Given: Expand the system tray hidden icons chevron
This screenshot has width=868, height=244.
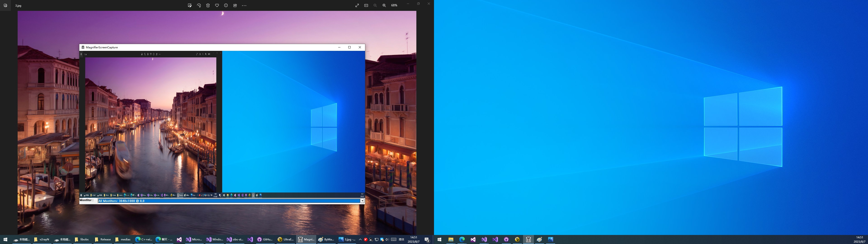Looking at the screenshot, I should click(360, 240).
